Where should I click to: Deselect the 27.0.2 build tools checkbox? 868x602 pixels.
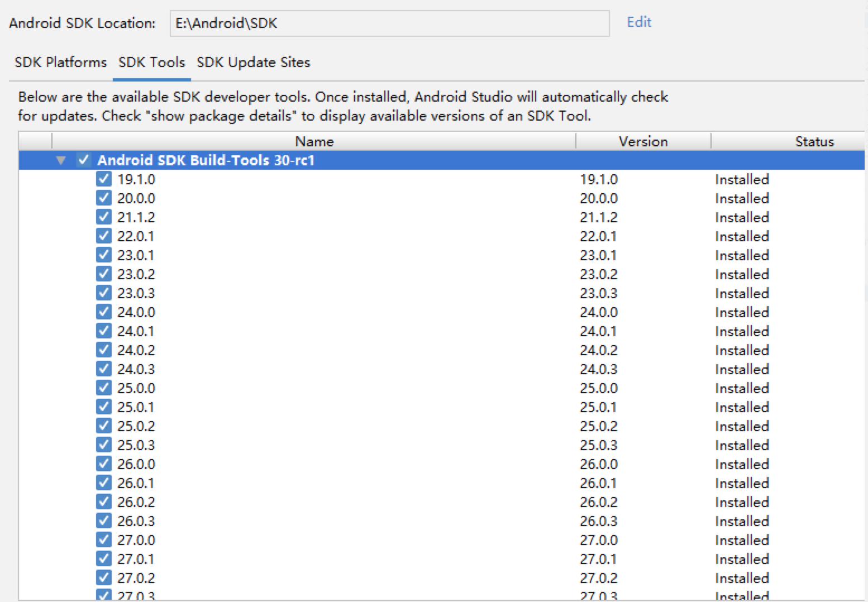[103, 578]
